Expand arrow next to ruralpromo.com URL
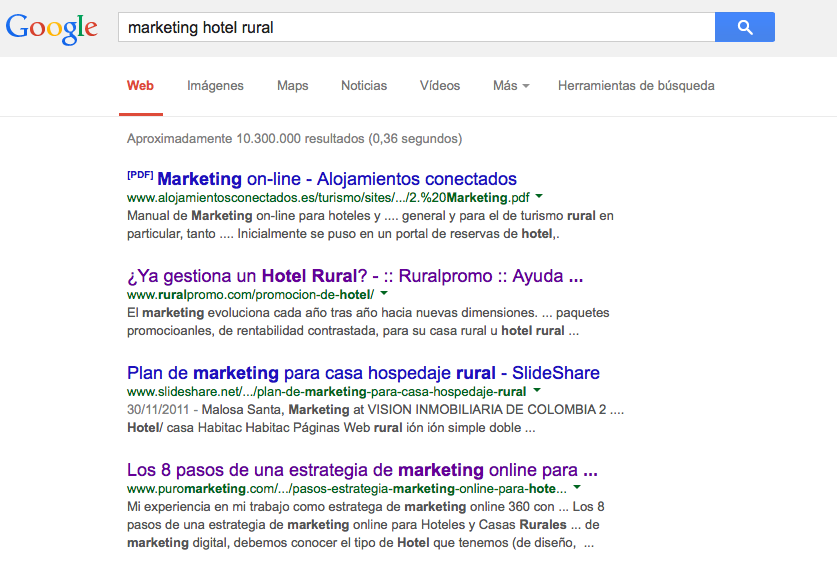This screenshot has height=567, width=837. click(384, 294)
